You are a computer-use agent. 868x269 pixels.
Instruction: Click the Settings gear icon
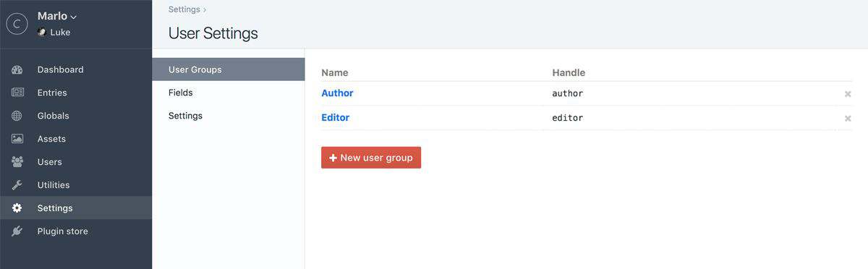pyautogui.click(x=17, y=208)
